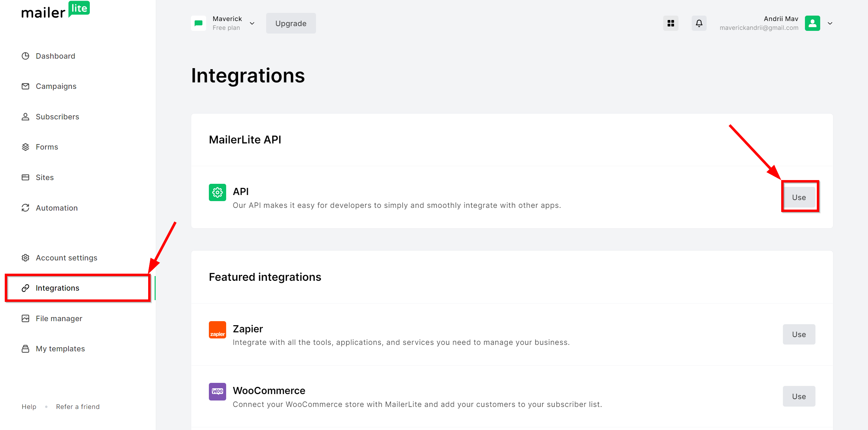This screenshot has width=868, height=430.
Task: Click the MailerLite API section heading
Action: [245, 140]
